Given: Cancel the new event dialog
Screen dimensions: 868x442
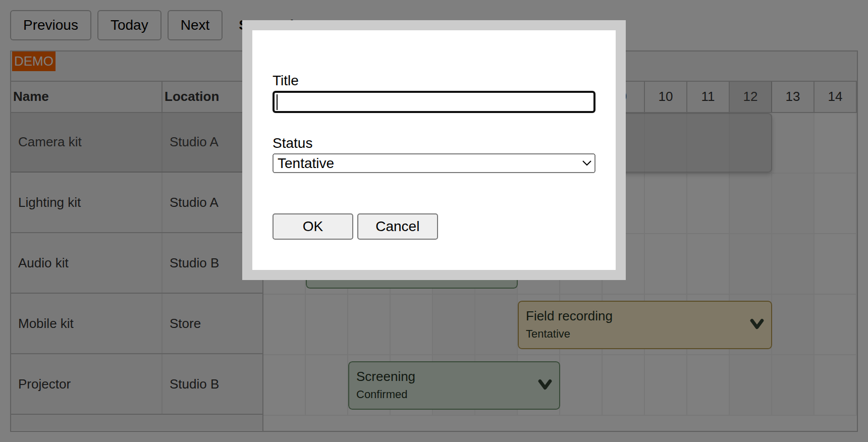Looking at the screenshot, I should point(397,227).
